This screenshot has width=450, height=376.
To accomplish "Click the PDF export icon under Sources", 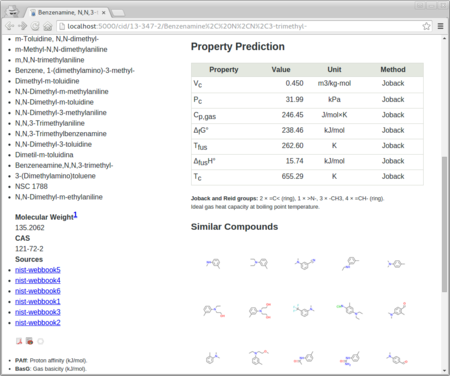I will coord(19,341).
